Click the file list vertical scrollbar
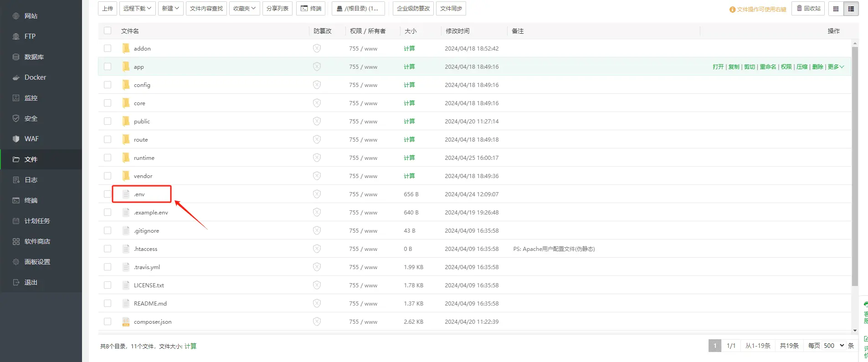 click(855, 164)
